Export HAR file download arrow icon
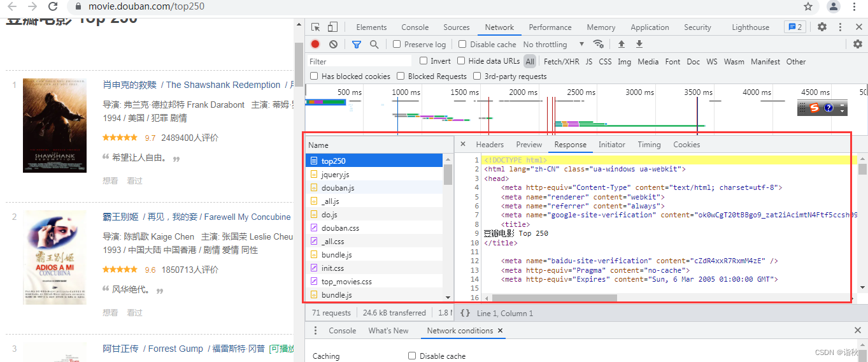This screenshot has height=362, width=868. tap(639, 44)
